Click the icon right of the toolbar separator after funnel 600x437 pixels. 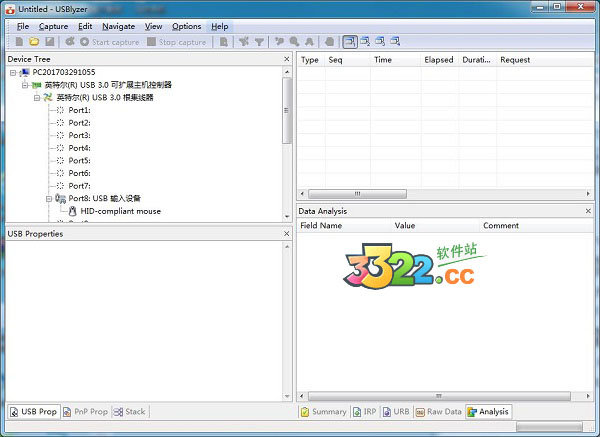pos(280,42)
